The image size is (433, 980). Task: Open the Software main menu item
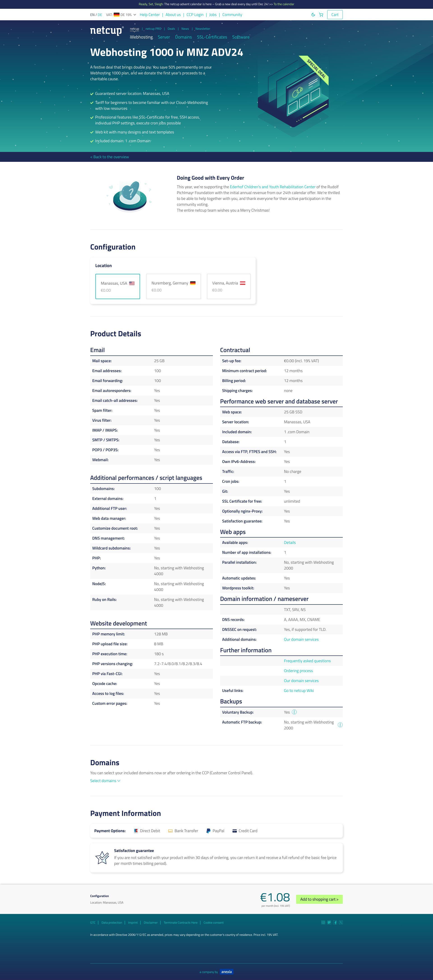pos(241,37)
